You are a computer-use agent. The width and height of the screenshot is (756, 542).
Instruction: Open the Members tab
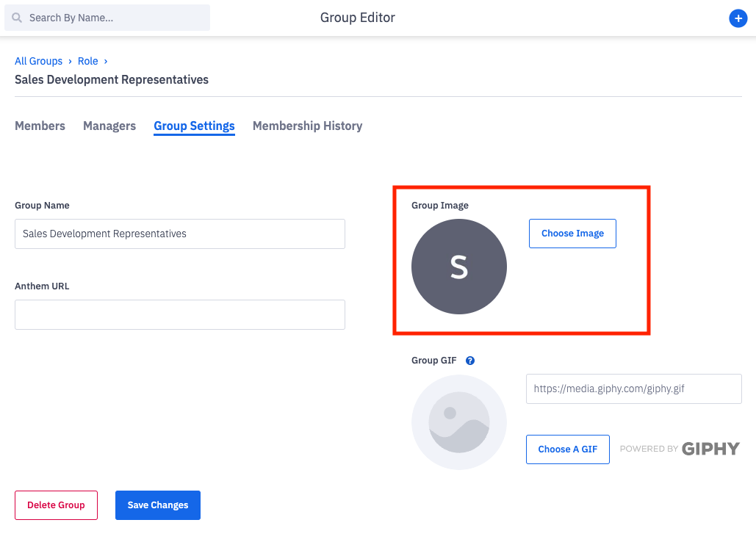(40, 126)
